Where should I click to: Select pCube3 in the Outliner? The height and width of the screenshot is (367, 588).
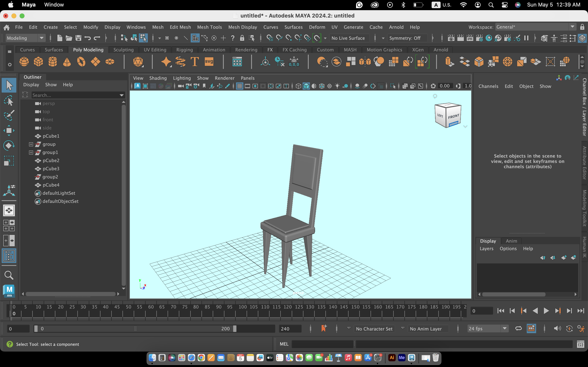click(51, 169)
